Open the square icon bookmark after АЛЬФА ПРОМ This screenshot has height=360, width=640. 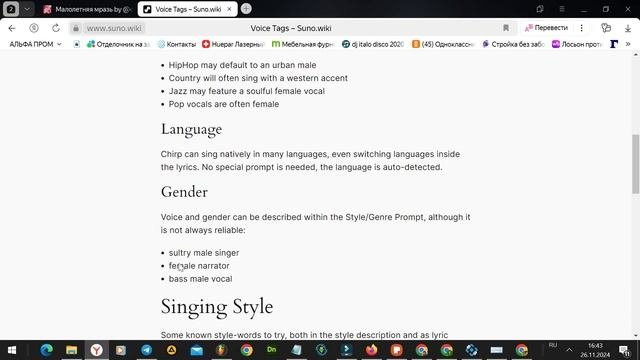(76, 44)
